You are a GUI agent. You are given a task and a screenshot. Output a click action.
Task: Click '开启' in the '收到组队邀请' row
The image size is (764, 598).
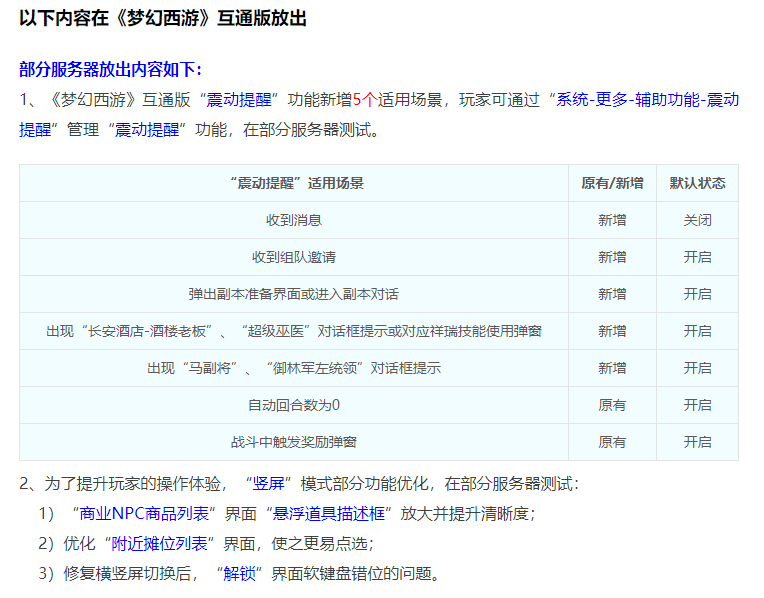697,257
